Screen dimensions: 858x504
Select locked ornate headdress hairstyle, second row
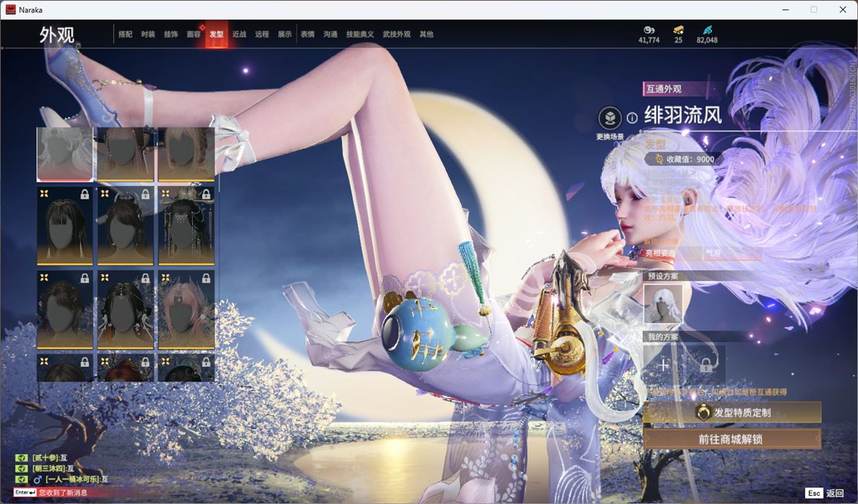[186, 226]
